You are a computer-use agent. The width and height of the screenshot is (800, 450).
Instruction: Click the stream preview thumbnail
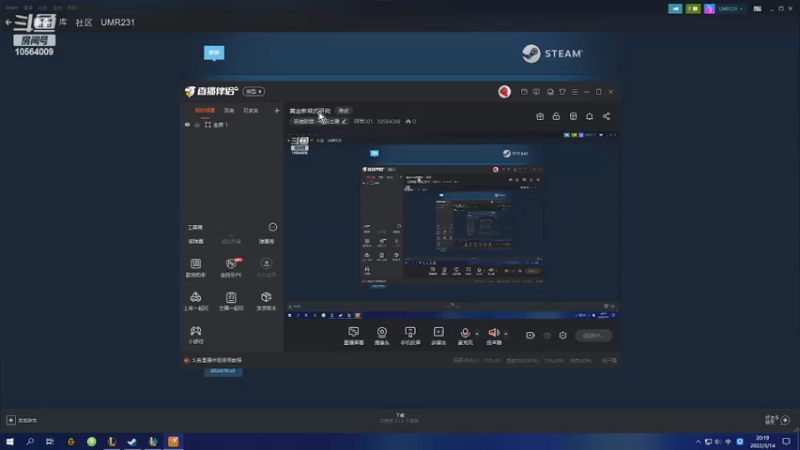pos(452,224)
